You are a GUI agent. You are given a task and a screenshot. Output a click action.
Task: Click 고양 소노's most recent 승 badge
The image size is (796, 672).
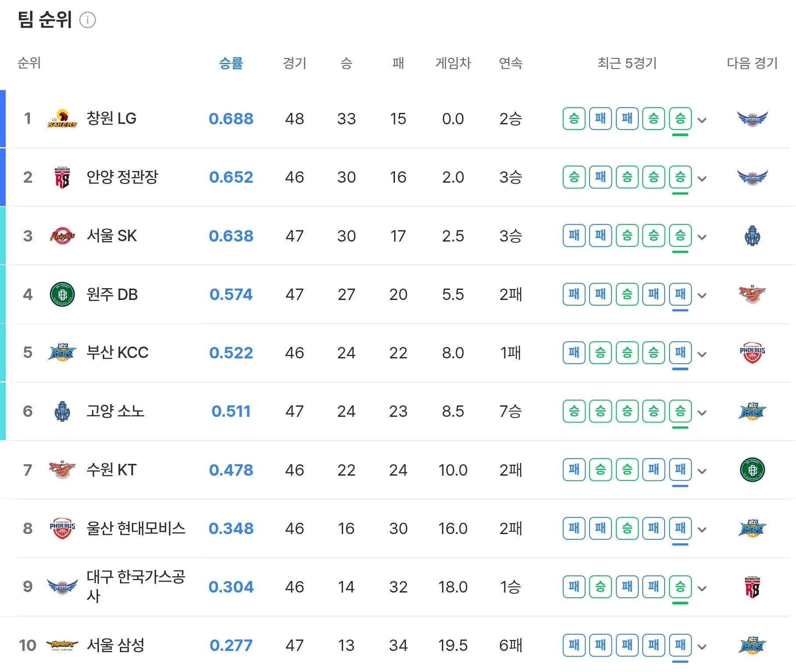click(680, 412)
